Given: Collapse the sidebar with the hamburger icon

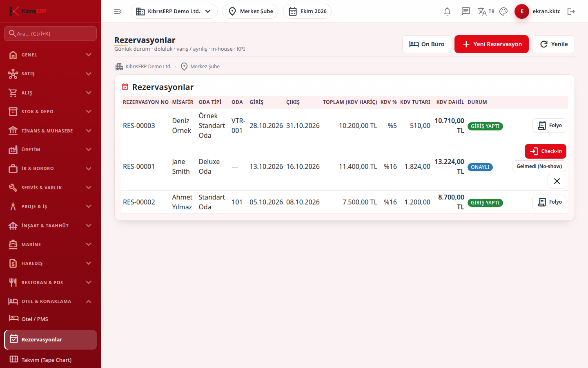Looking at the screenshot, I should pos(118,11).
